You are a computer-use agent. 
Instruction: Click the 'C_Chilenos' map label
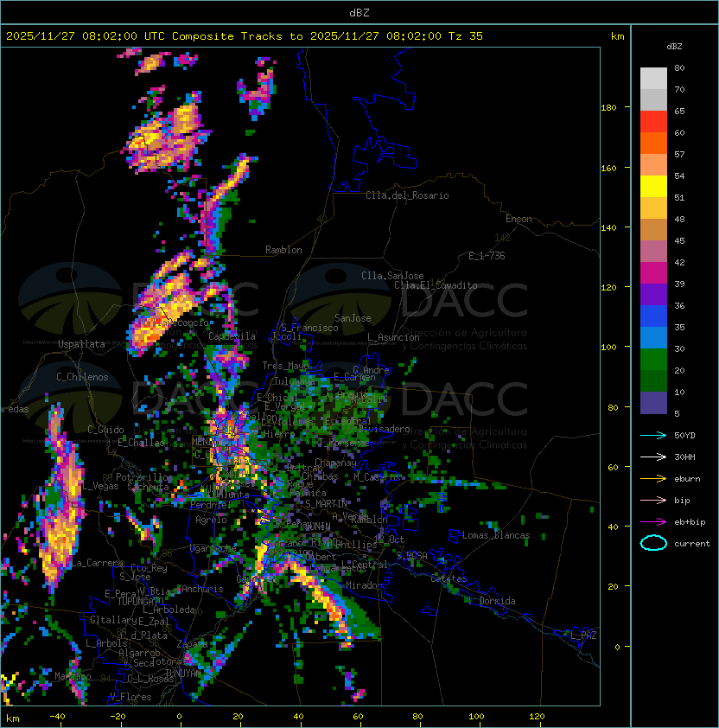coord(82,377)
